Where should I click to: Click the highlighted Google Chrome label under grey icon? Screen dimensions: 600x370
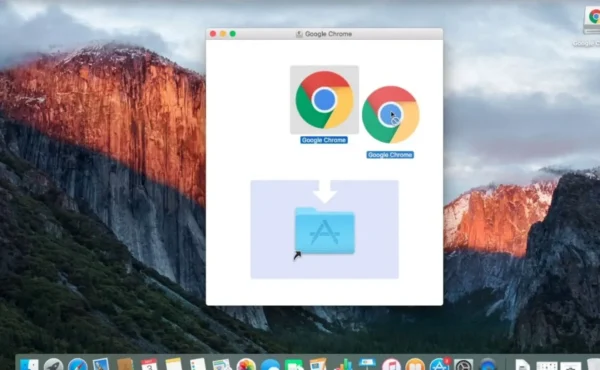[x=324, y=140]
